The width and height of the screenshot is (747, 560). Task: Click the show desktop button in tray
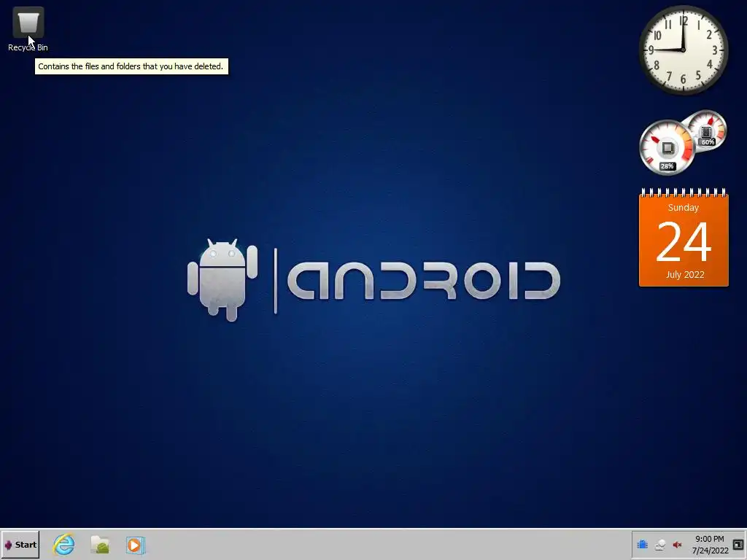[x=738, y=544]
